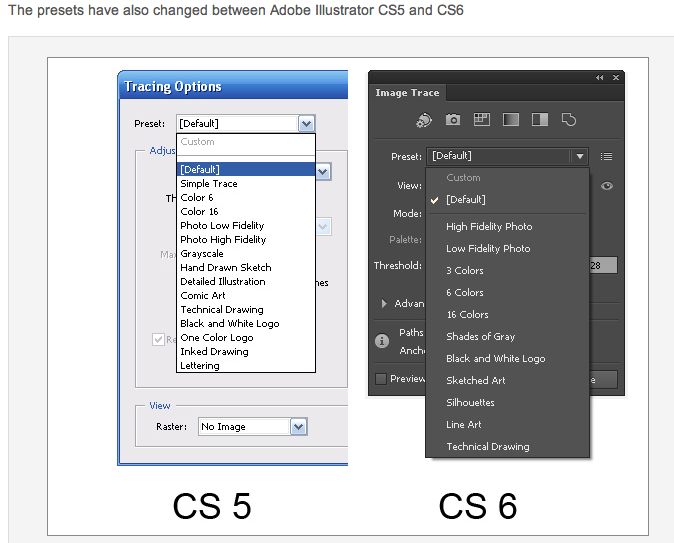Pick Grayscale from the Tracing Options list

pos(246,254)
